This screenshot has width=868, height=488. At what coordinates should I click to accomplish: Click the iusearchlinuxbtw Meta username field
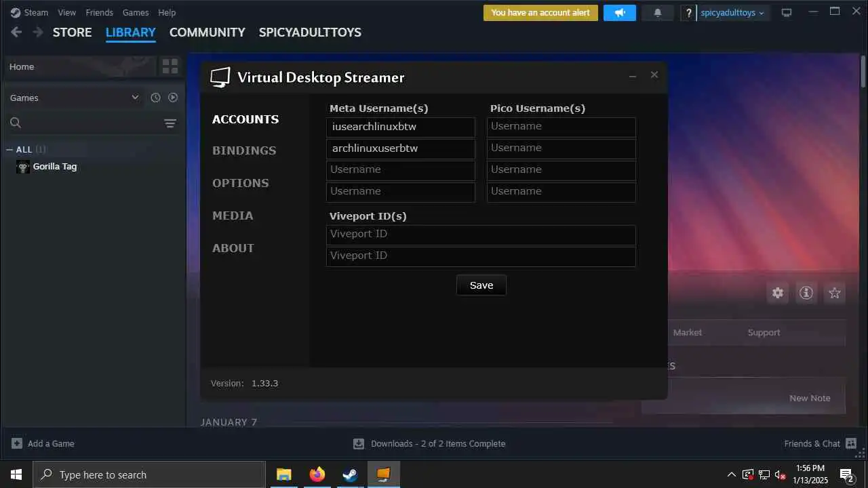(401, 127)
